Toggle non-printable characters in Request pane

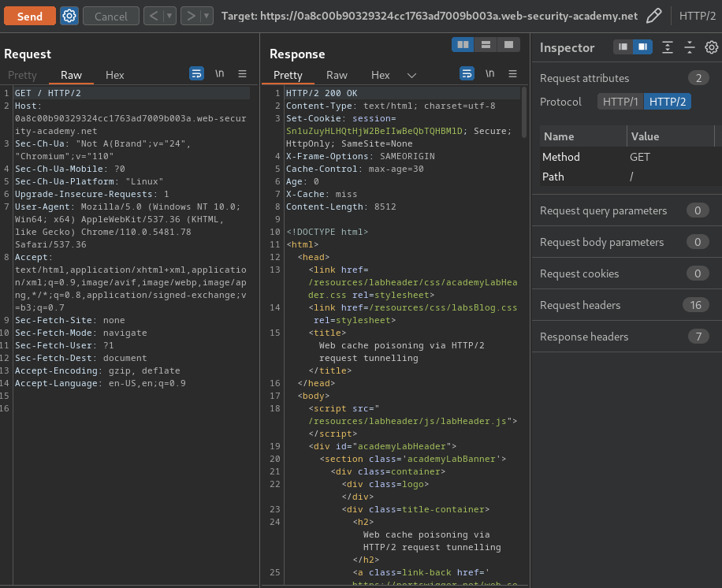(220, 73)
